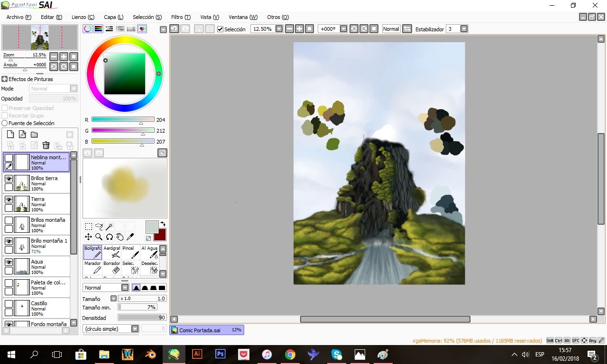Choose the Deselec. selection eraser tool
607x364 pixels.
[149, 267]
